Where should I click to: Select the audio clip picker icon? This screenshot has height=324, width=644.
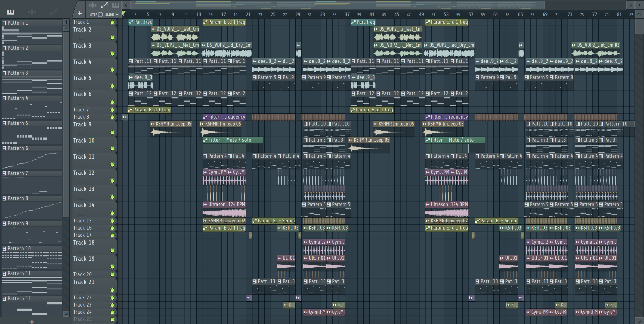point(32,12)
